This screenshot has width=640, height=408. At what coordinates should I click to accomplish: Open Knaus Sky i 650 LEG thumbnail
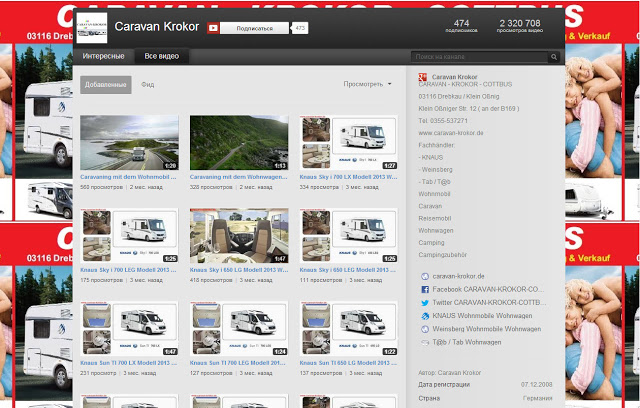tap(349, 235)
